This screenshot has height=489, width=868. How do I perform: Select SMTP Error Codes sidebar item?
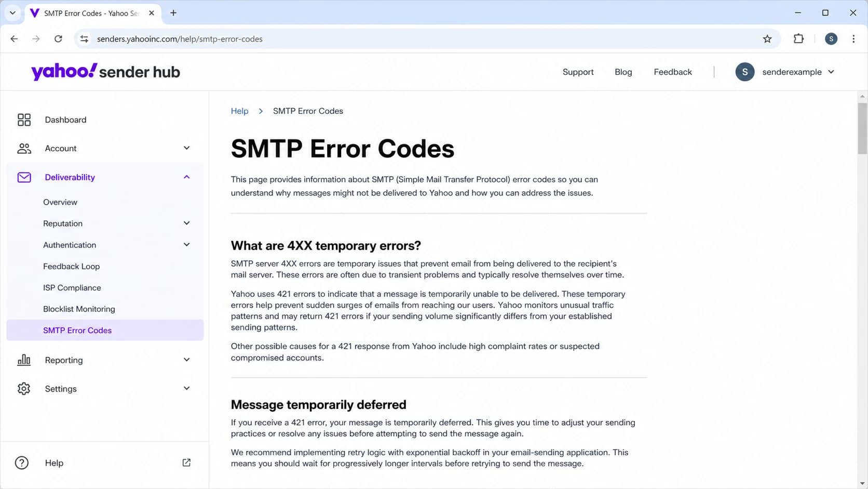104,331
